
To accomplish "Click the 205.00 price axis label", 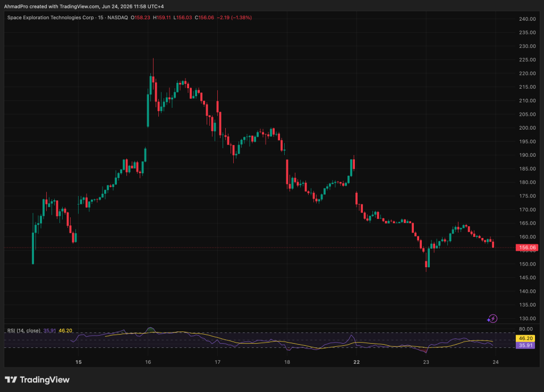I will (528, 114).
